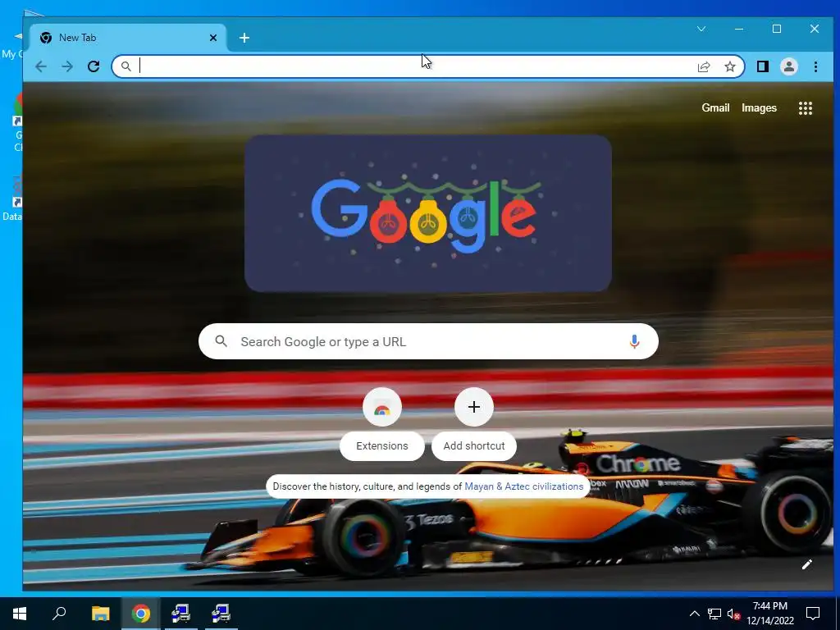Open the Windows Start menu
This screenshot has height=630, width=840.
coord(20,614)
